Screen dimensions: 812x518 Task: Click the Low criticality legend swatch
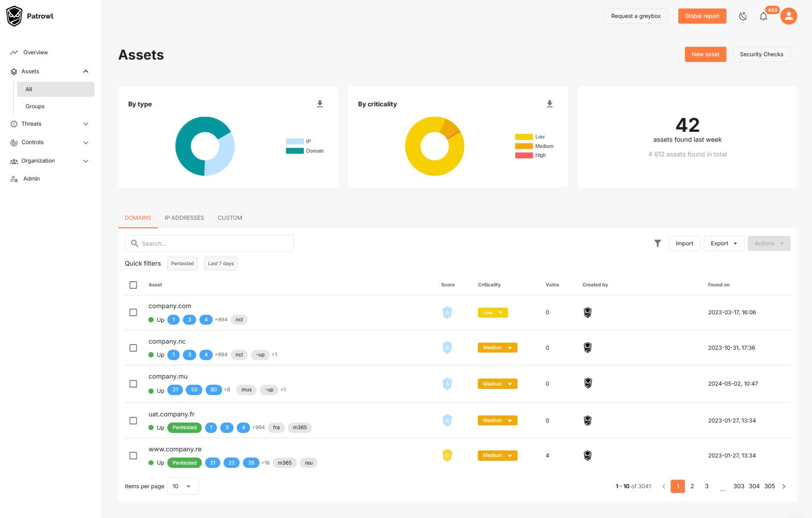click(524, 137)
